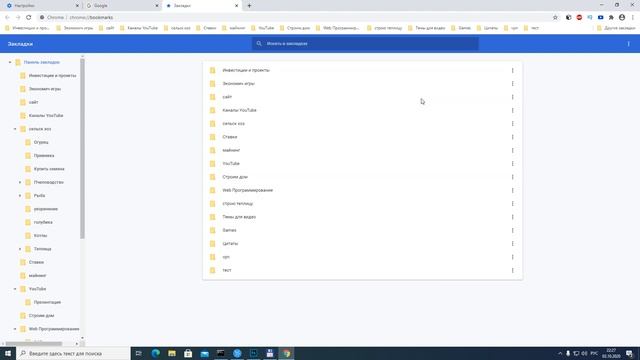Viewport: 640px width, 360px height.
Task: Open more actions for Games list row
Action: 513,231
